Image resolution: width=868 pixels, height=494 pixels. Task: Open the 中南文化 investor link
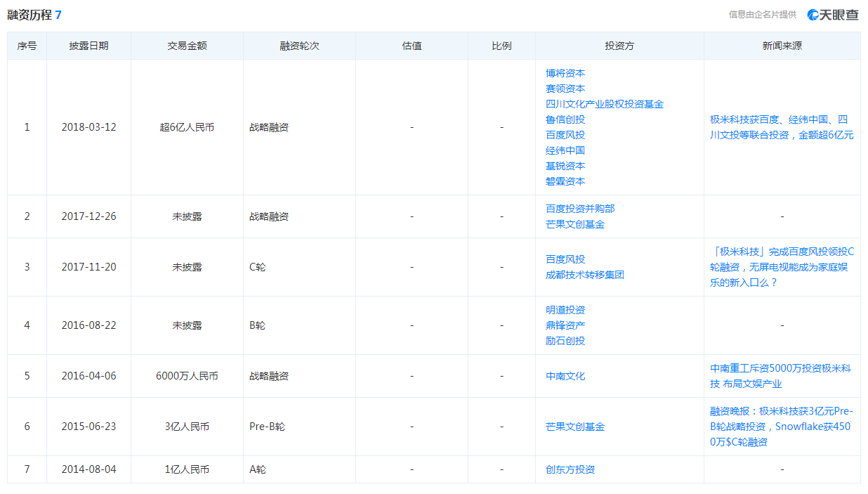click(565, 376)
